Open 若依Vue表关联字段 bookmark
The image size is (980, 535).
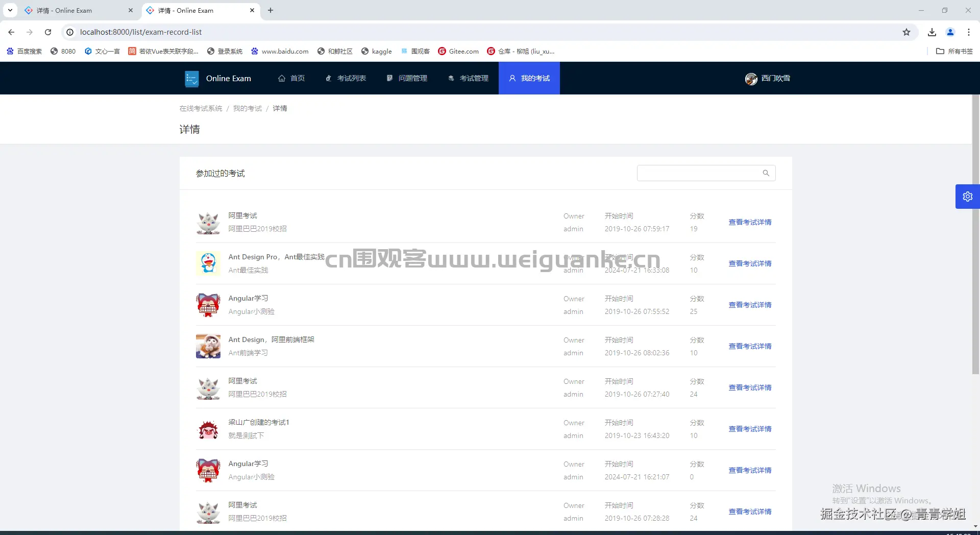coord(163,51)
